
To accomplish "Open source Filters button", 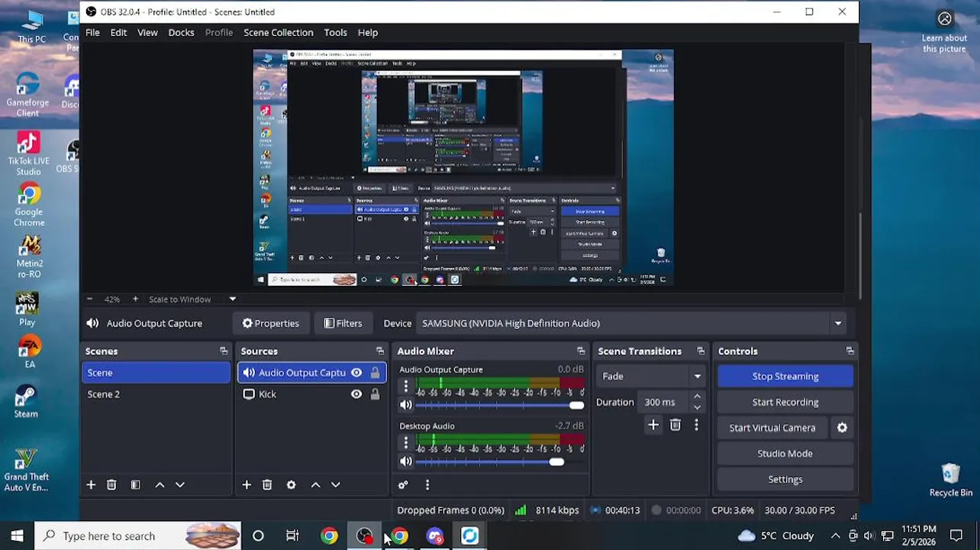I will [x=343, y=323].
